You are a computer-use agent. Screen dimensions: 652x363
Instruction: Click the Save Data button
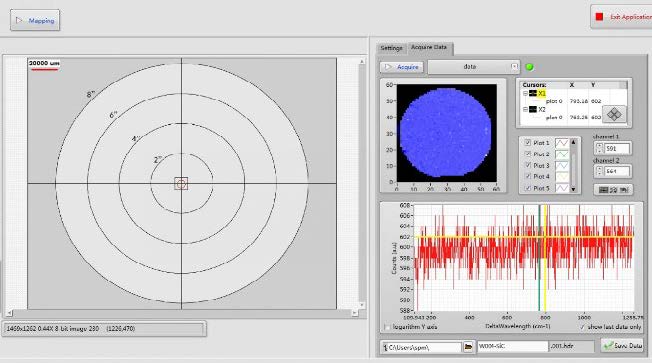[x=622, y=346]
